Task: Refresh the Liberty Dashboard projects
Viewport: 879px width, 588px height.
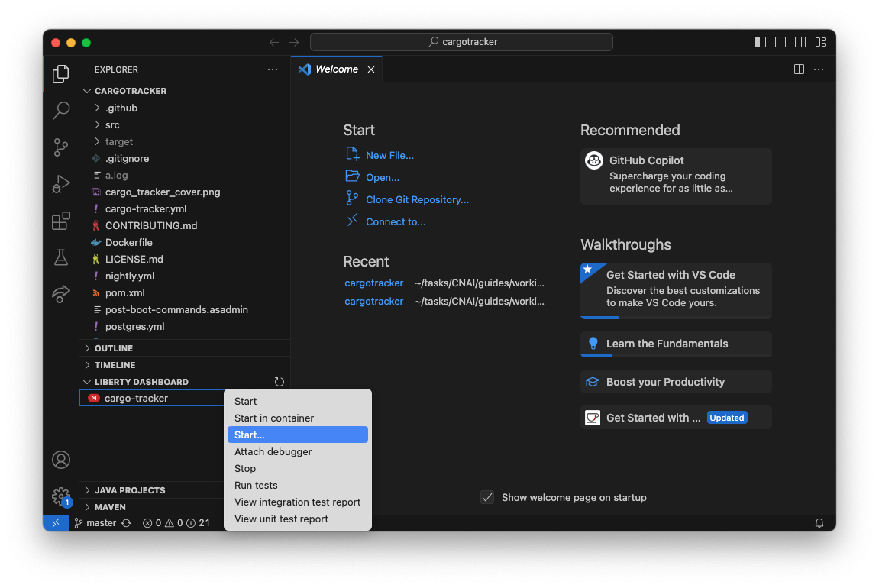Action: (280, 382)
